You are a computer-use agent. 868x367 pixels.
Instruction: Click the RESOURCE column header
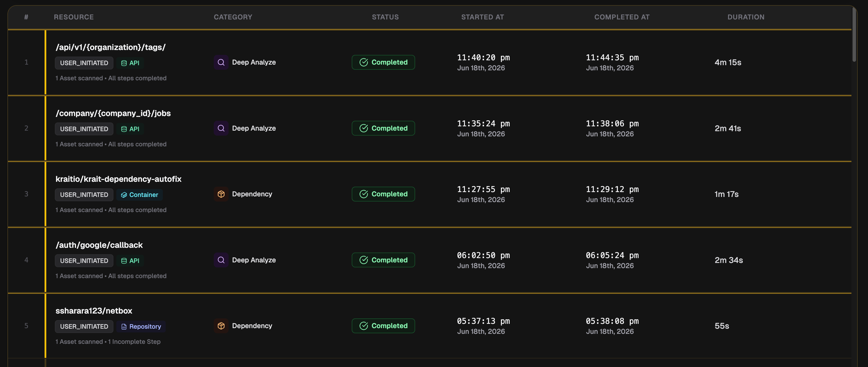[x=74, y=17]
